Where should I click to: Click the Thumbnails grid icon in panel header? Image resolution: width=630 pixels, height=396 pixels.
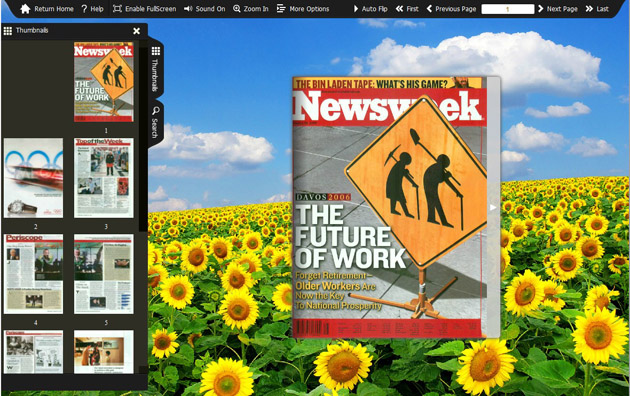[8, 31]
